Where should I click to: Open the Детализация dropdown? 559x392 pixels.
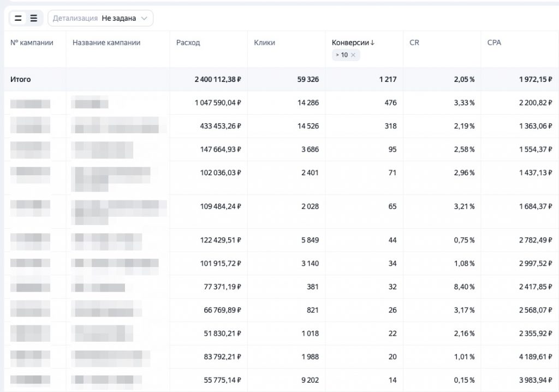tap(100, 18)
